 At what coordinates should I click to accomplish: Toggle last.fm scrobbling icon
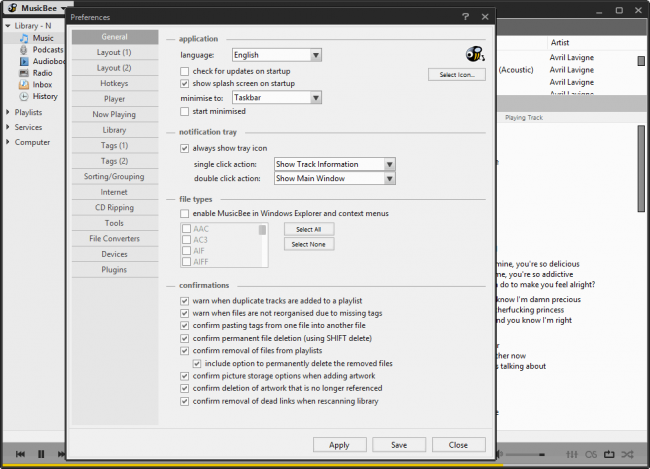tap(591, 454)
